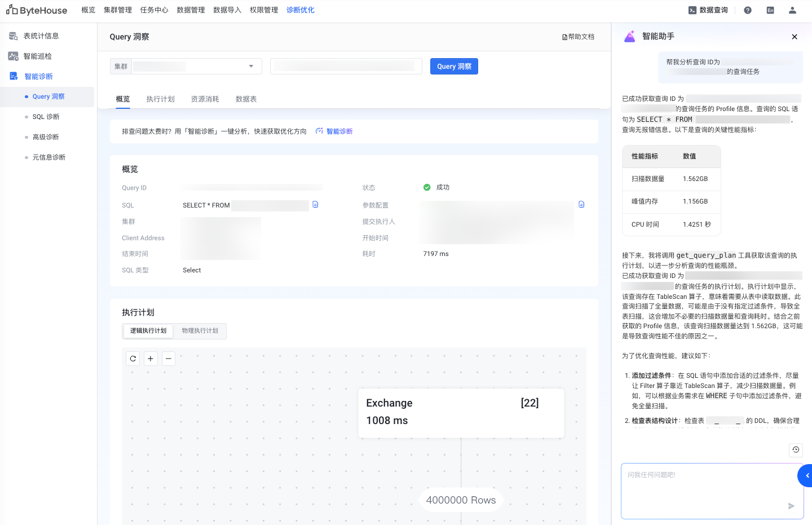This screenshot has height=525, width=812.
Task: Click the copy icon beside 参数配置
Action: 581,205
